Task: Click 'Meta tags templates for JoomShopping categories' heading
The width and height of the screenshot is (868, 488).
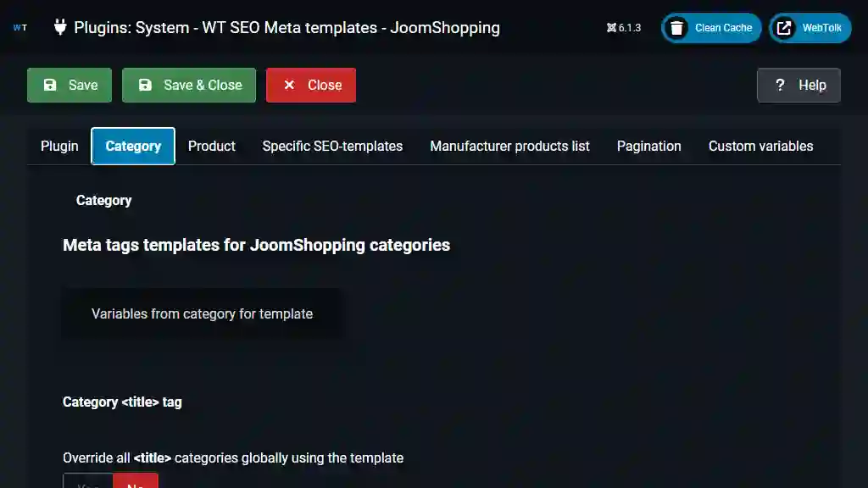Action: pos(256,245)
